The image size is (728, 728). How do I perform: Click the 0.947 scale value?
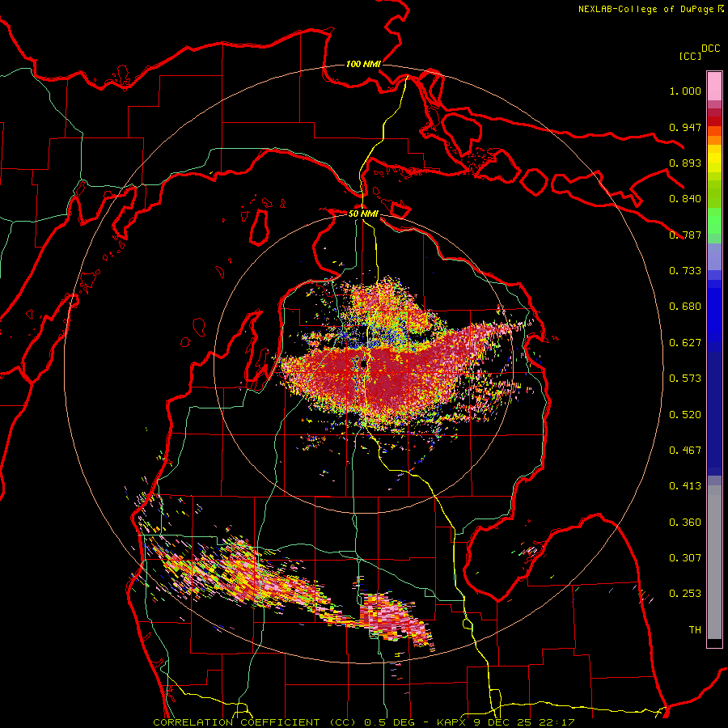click(685, 127)
